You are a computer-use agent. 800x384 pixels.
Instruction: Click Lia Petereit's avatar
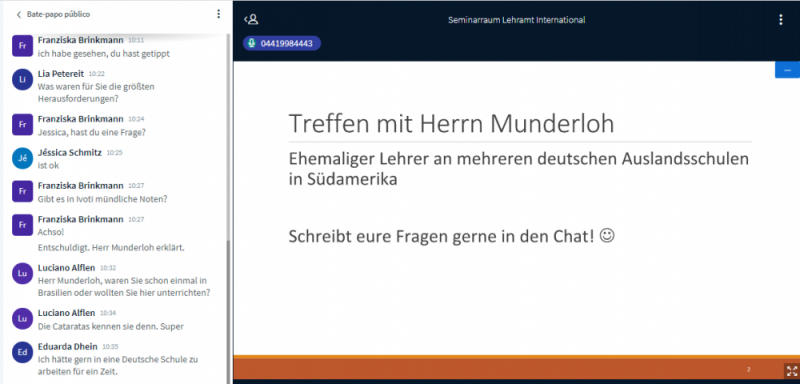22,80
